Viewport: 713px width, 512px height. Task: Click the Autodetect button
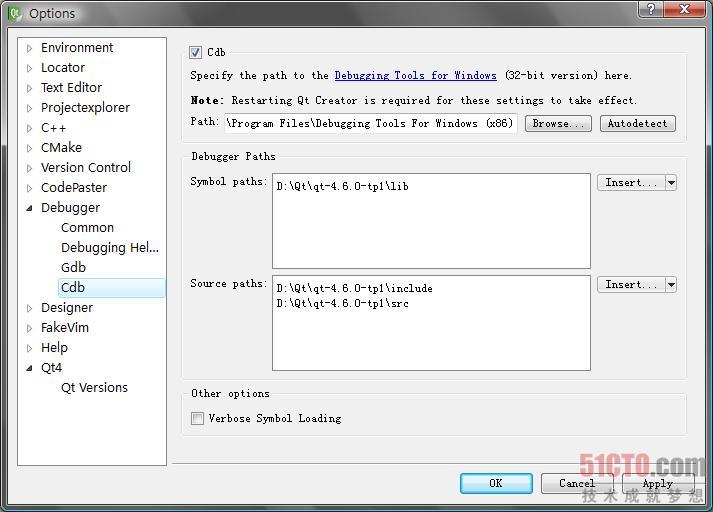click(x=638, y=124)
